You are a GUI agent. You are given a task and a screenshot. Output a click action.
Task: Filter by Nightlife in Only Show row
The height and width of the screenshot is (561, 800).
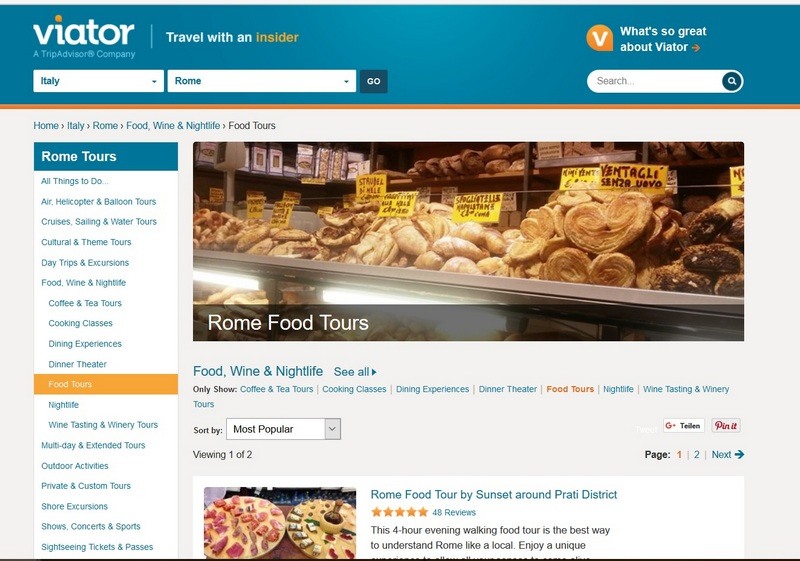pos(618,389)
